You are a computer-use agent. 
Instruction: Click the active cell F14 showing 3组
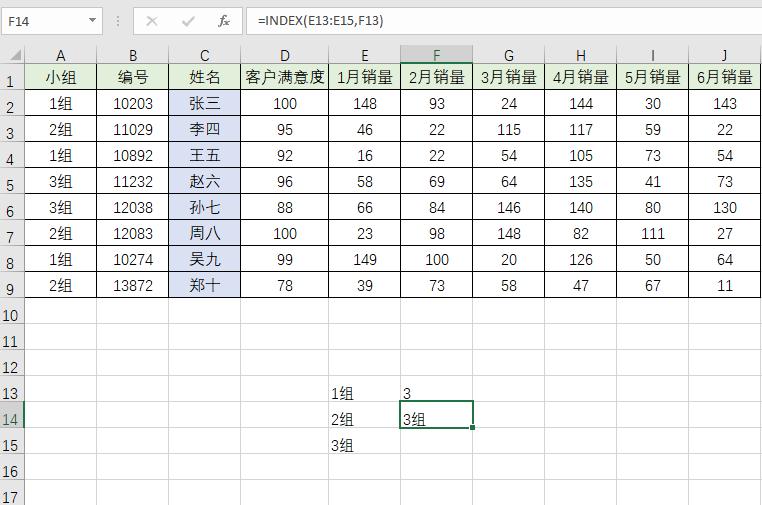tap(436, 415)
